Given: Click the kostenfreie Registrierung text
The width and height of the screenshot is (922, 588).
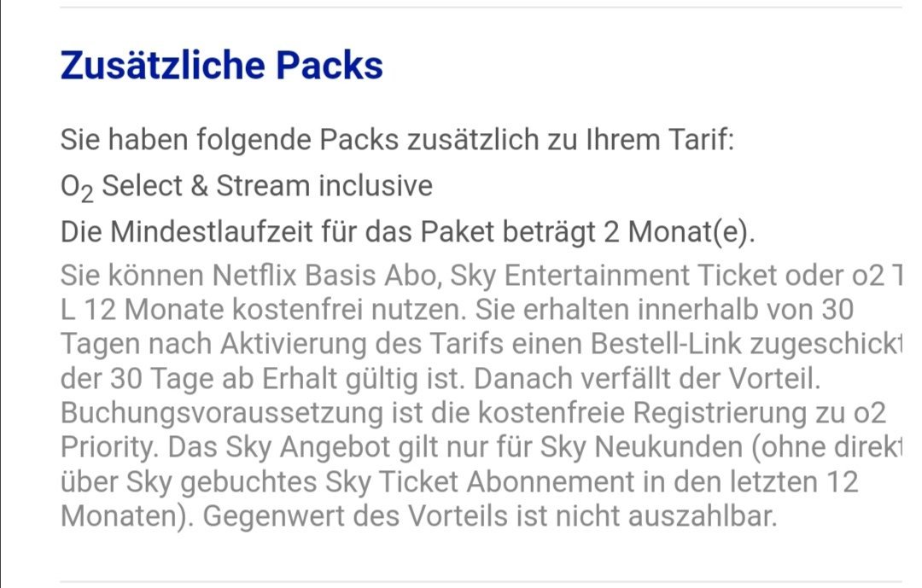Looking at the screenshot, I should coord(642,413).
